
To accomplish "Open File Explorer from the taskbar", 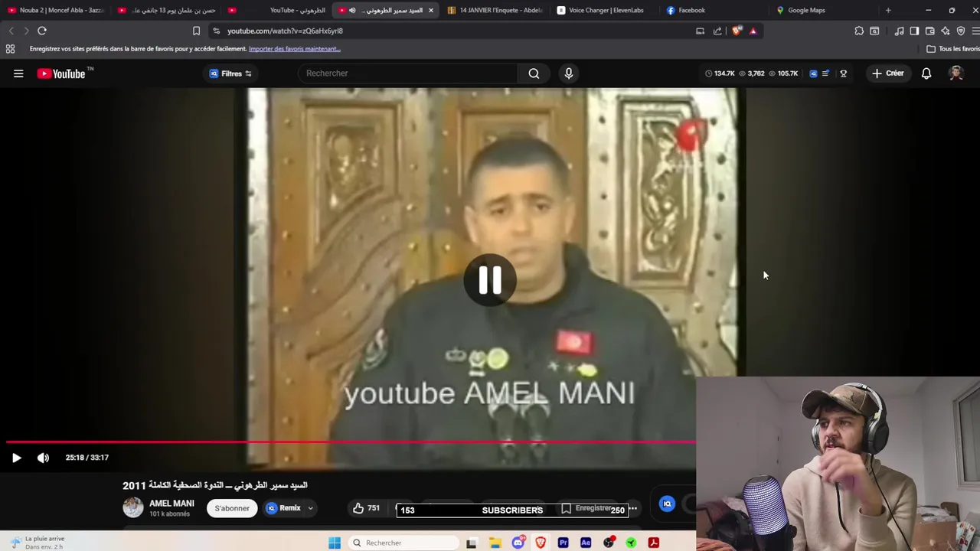I will pyautogui.click(x=495, y=543).
